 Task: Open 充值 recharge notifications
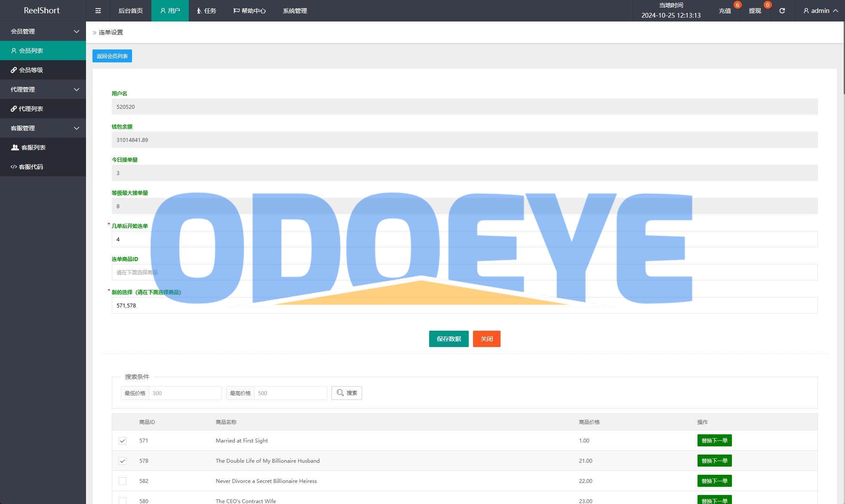pyautogui.click(x=725, y=11)
